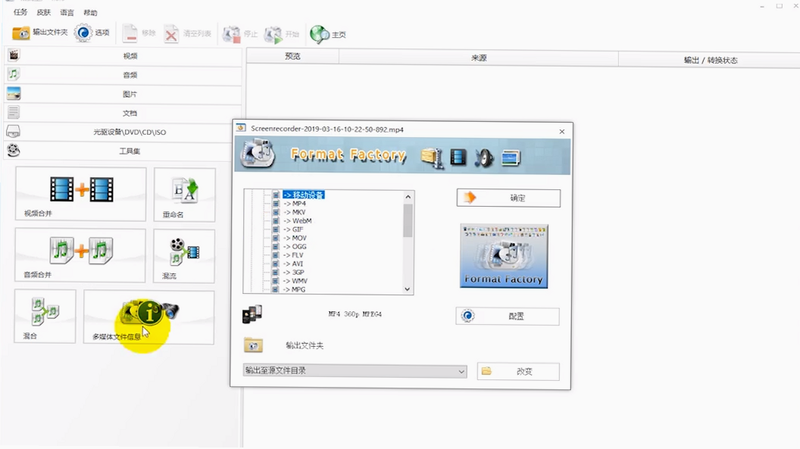Image resolution: width=800 pixels, height=449 pixels.
Task: Expand the 视频 video category
Action: 123,56
